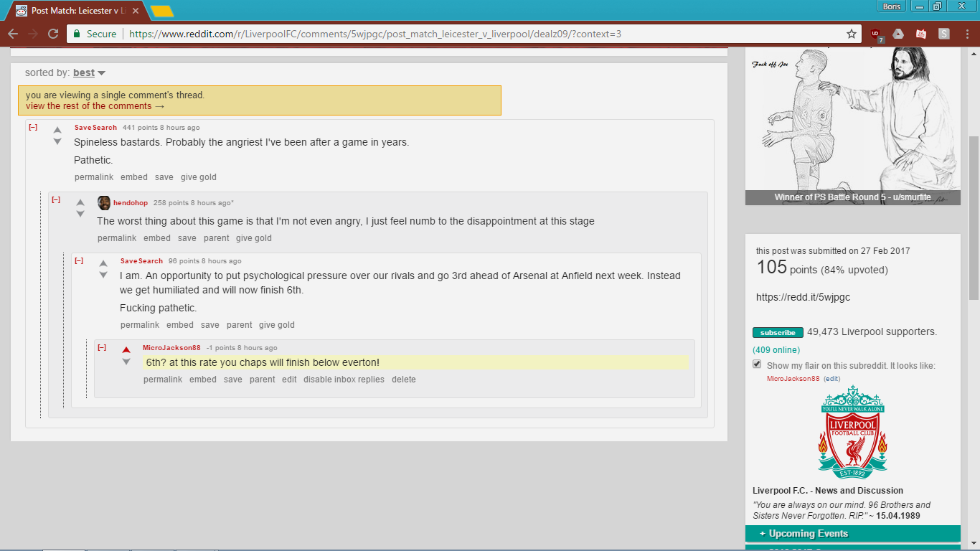980x551 pixels.
Task: Open MicroJackson88 username in comment
Action: (171, 348)
